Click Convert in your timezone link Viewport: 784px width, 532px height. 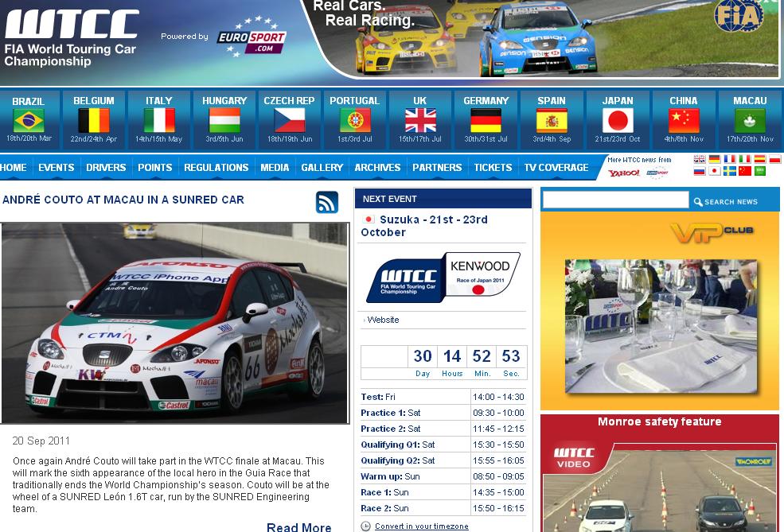coord(421,526)
